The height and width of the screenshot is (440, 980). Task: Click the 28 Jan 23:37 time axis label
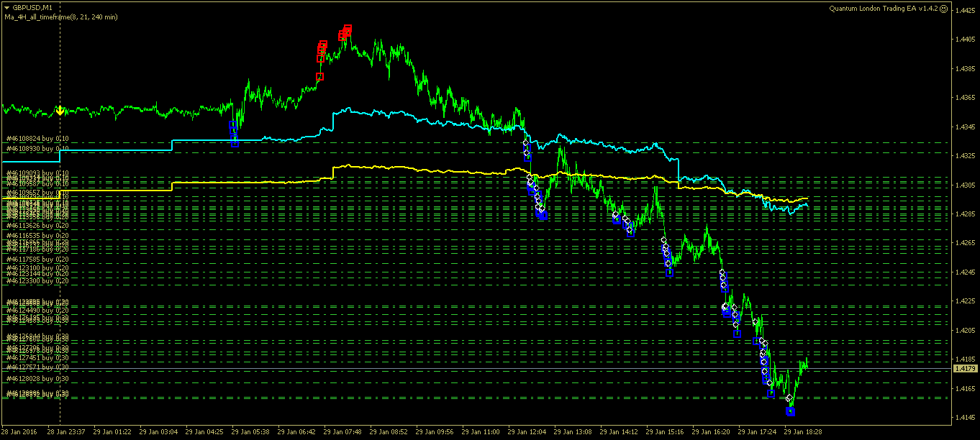pyautogui.click(x=66, y=432)
